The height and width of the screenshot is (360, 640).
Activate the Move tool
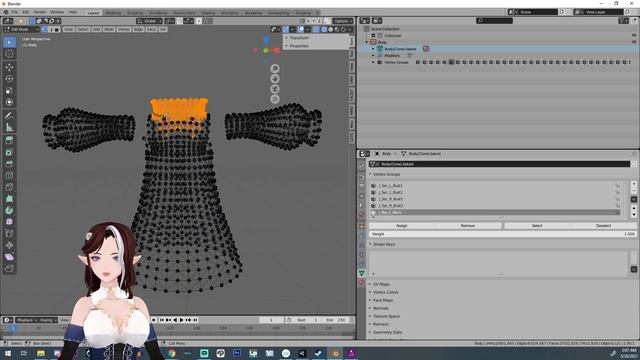point(9,67)
